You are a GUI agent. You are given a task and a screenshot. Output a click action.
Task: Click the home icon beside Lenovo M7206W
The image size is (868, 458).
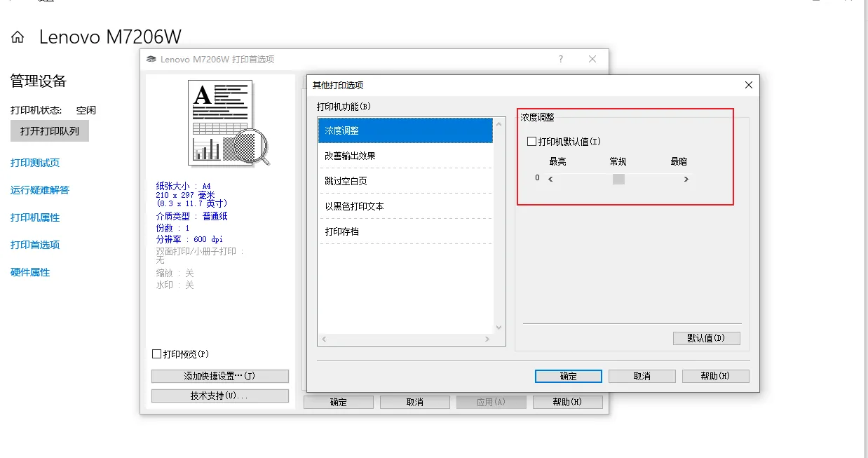pyautogui.click(x=18, y=37)
